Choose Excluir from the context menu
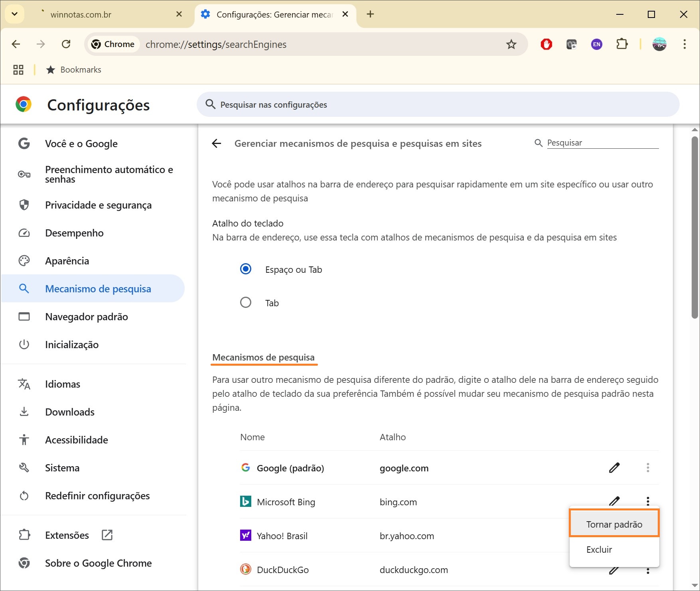700x591 pixels. point(614,550)
